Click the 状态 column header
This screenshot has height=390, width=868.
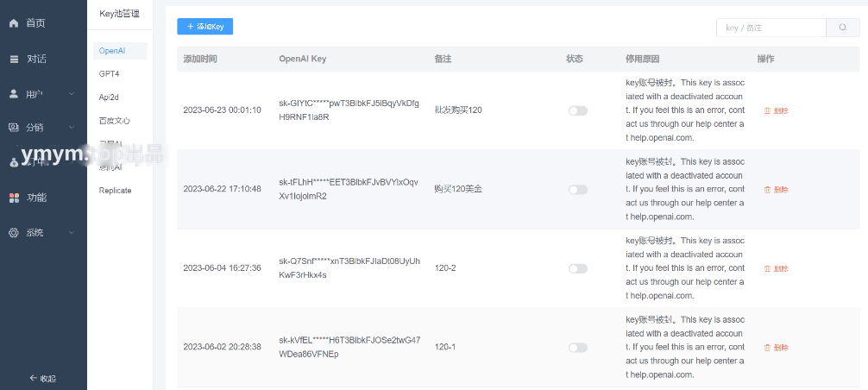click(x=575, y=60)
